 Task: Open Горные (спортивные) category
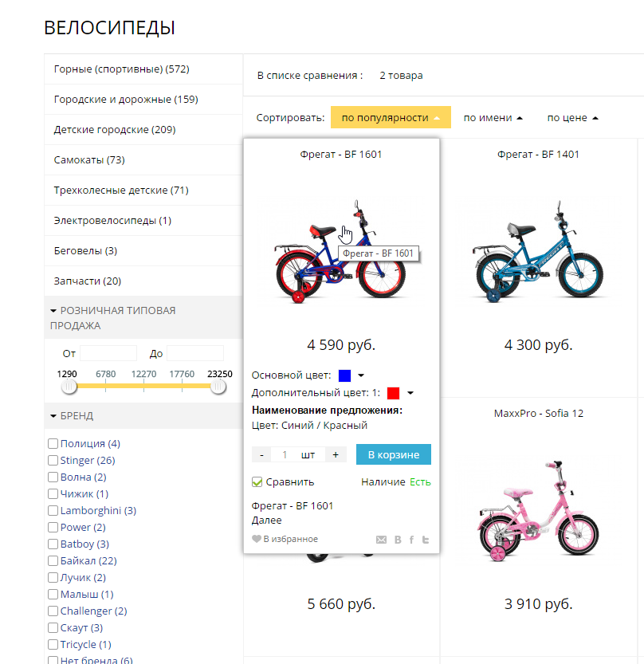121,69
